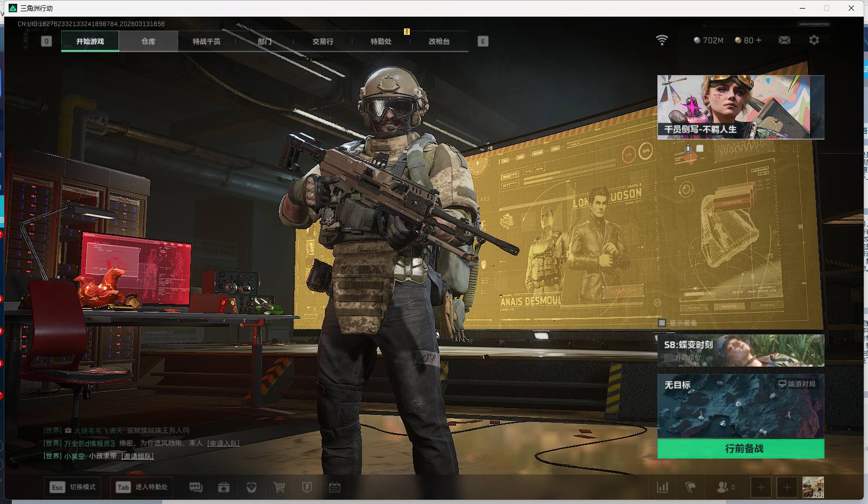Add teammate in first empty slot

[x=761, y=487]
